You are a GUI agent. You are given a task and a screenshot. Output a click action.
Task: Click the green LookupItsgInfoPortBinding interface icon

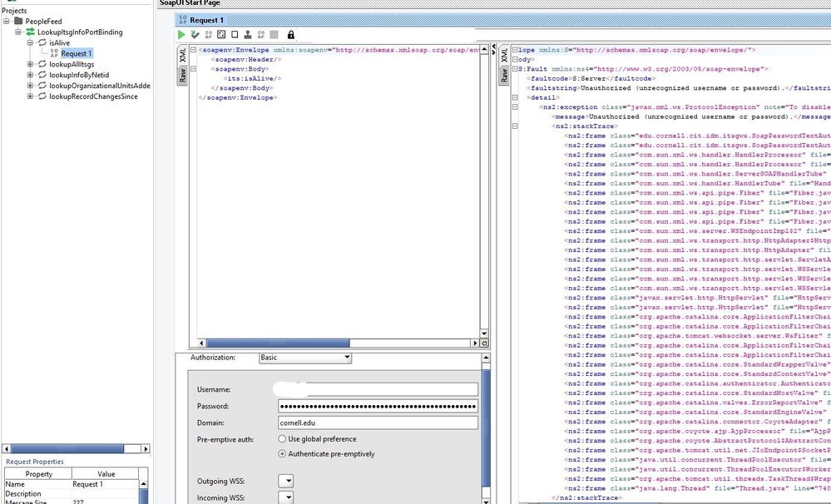click(x=30, y=32)
